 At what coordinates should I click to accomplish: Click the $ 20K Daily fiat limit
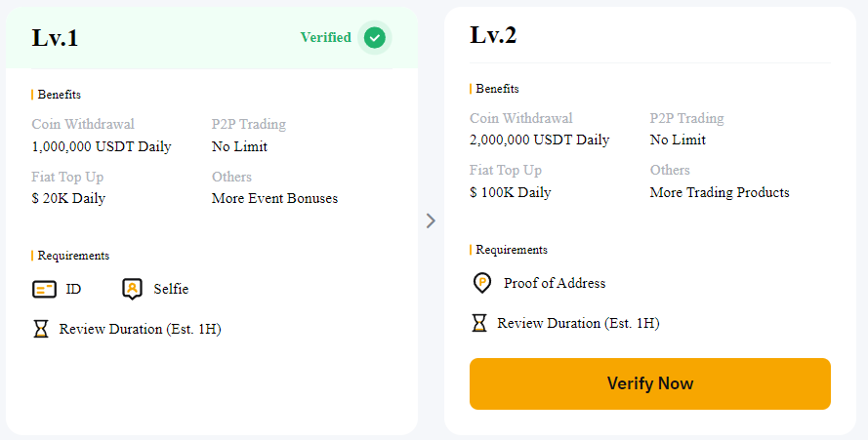pos(68,198)
